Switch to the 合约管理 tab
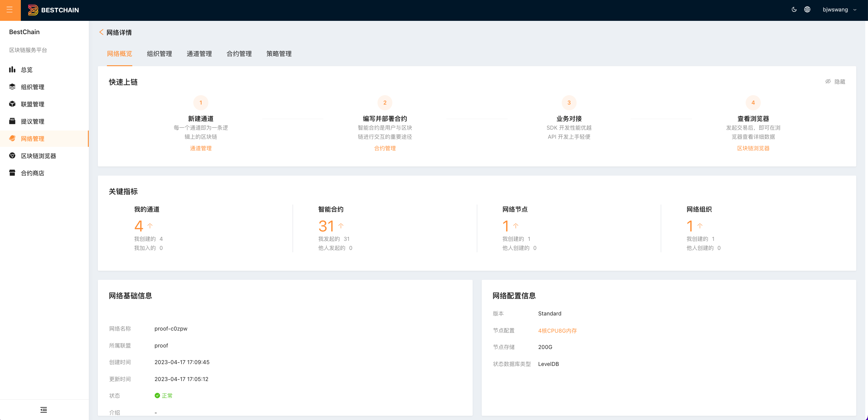Viewport: 868px width, 420px height. click(x=239, y=53)
